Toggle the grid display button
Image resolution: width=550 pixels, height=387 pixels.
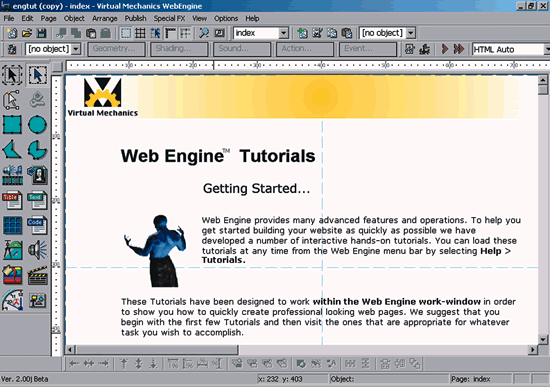[x=140, y=33]
